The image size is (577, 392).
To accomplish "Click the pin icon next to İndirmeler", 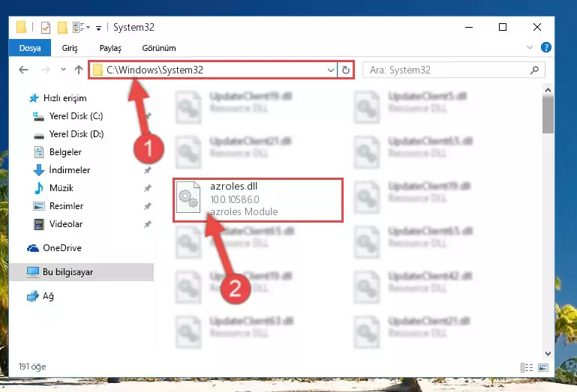I will [148, 170].
